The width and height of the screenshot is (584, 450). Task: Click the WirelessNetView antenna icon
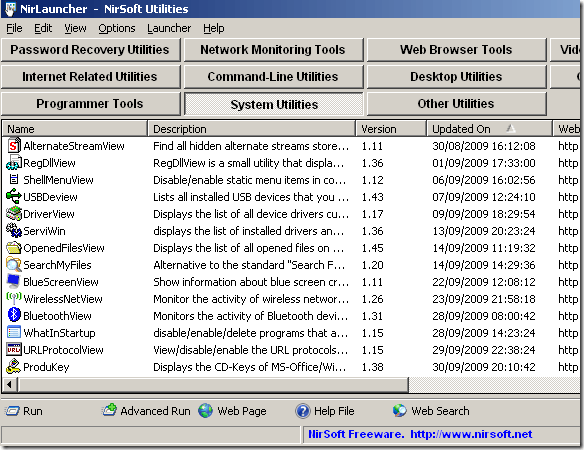14,298
